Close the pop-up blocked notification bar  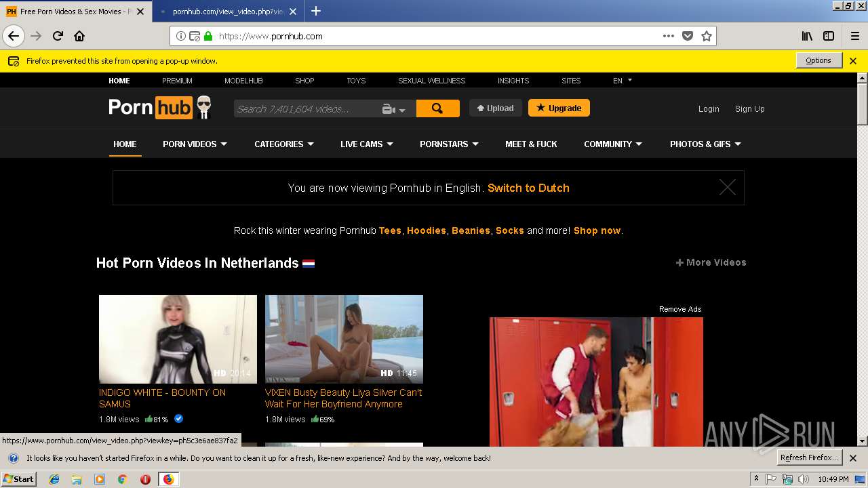pos(853,60)
